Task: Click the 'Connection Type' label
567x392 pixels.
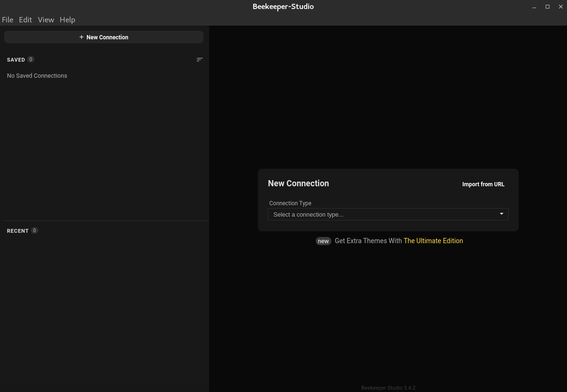Action: 290,203
